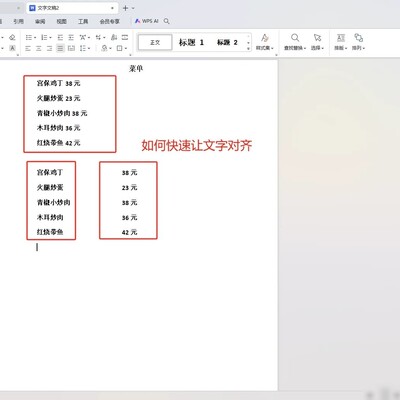This screenshot has height=400, width=400.
Task: Apply 正文 body text style
Action: point(155,42)
